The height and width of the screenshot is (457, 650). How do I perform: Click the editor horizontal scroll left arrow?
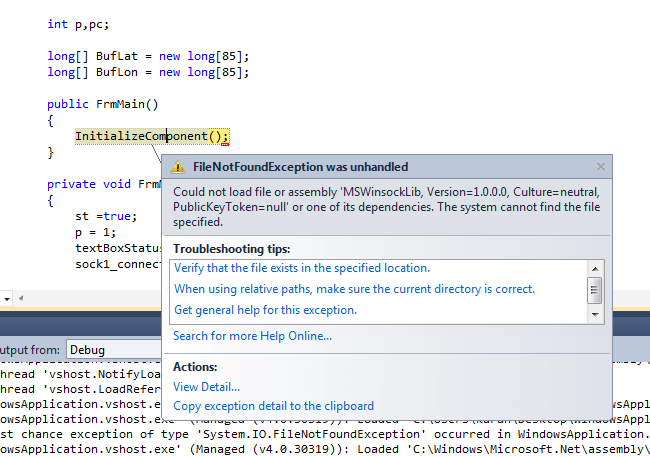[21, 298]
